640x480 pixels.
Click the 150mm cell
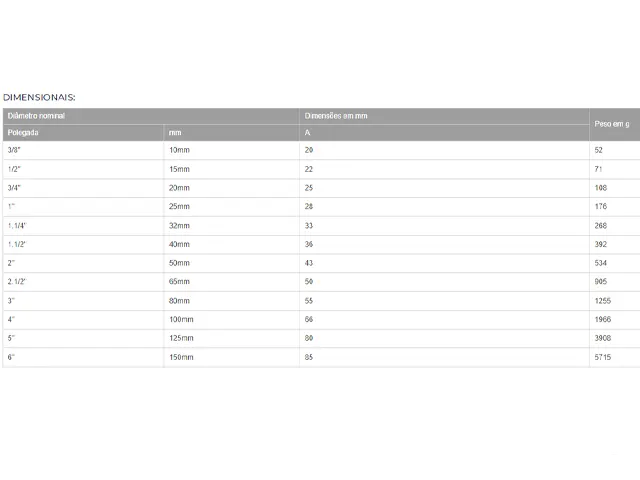click(231, 357)
